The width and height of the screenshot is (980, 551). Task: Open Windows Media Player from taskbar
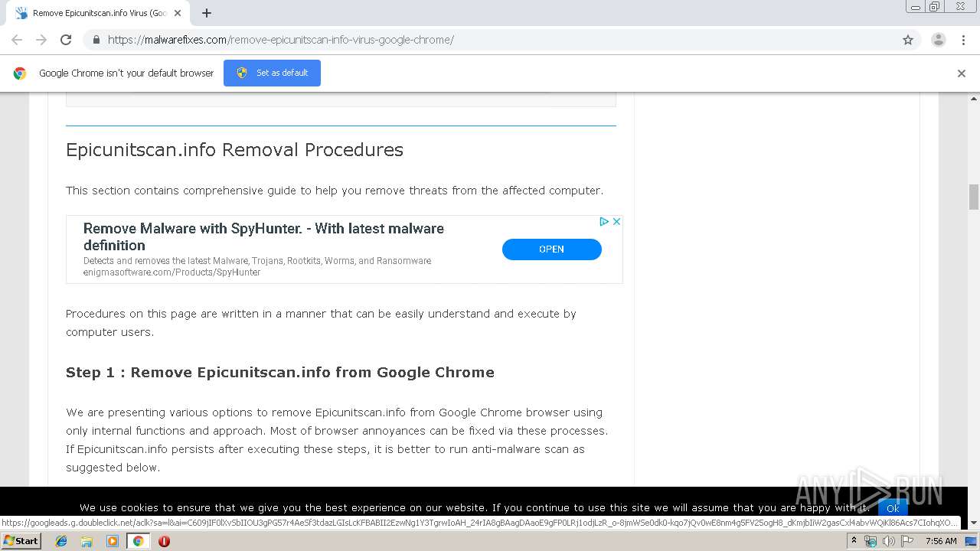pos(112,541)
